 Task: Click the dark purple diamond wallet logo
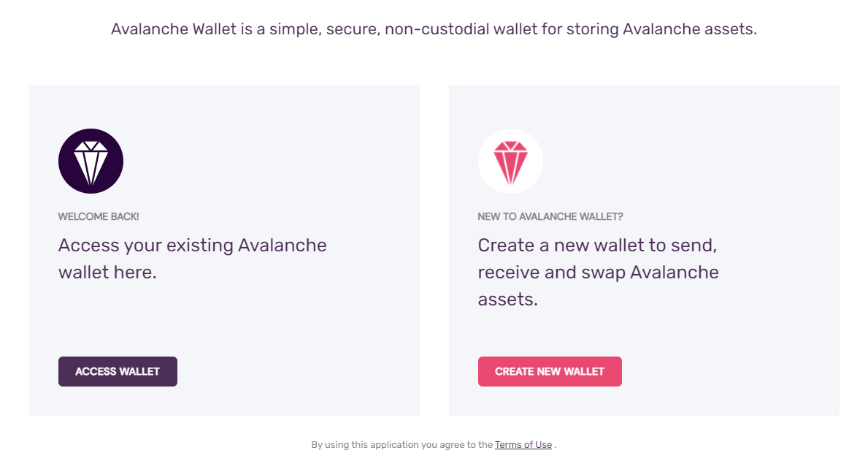pyautogui.click(x=91, y=161)
